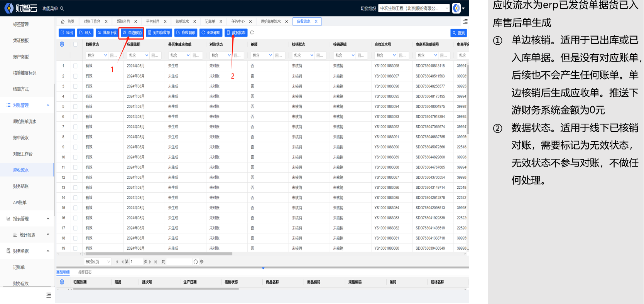The image size is (644, 304).
Task: Collapse the left sidebar menu icon
Action: tap(48, 295)
